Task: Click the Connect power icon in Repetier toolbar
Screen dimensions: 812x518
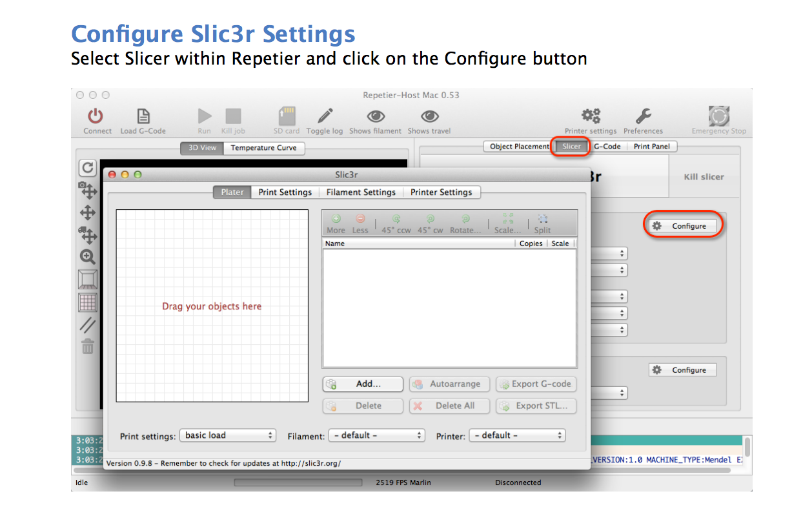Action: pos(96,116)
